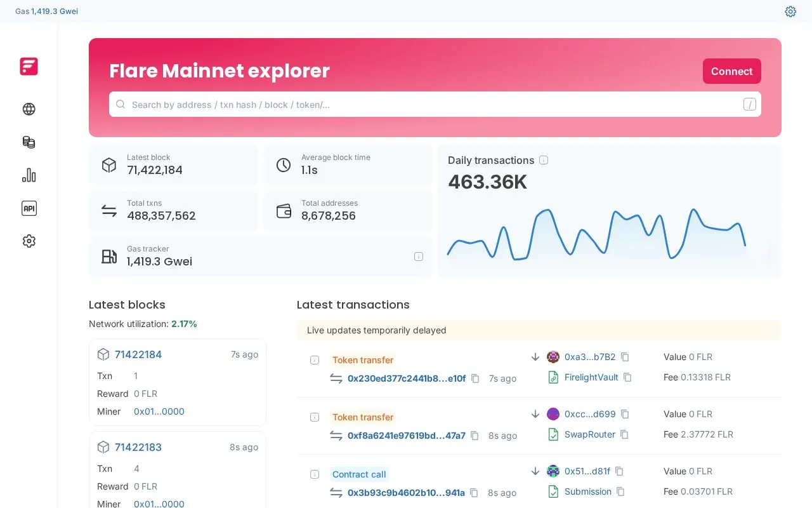Open the sidebar settings gear menu
812x508 pixels.
click(29, 241)
